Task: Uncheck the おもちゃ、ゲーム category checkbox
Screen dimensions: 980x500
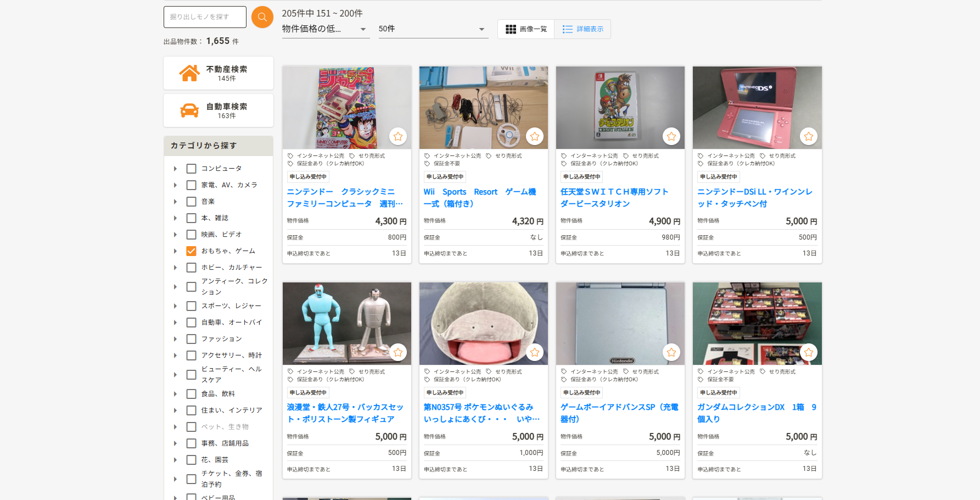Action: click(191, 251)
